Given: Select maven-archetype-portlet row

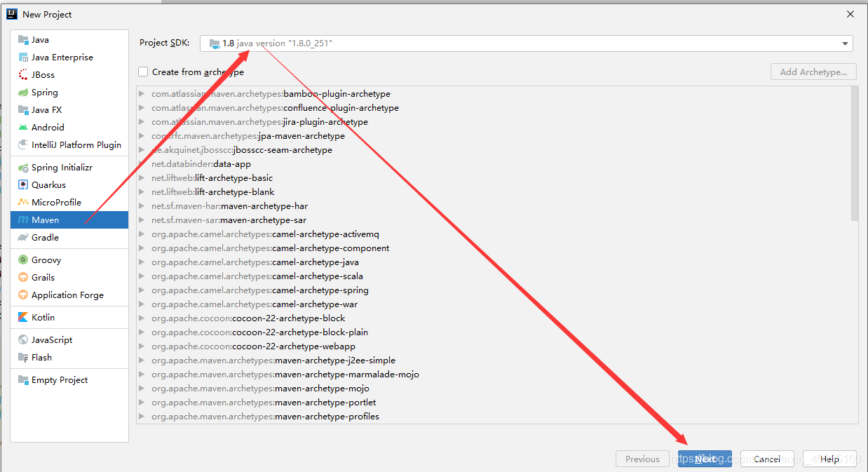Looking at the screenshot, I should click(494, 403).
